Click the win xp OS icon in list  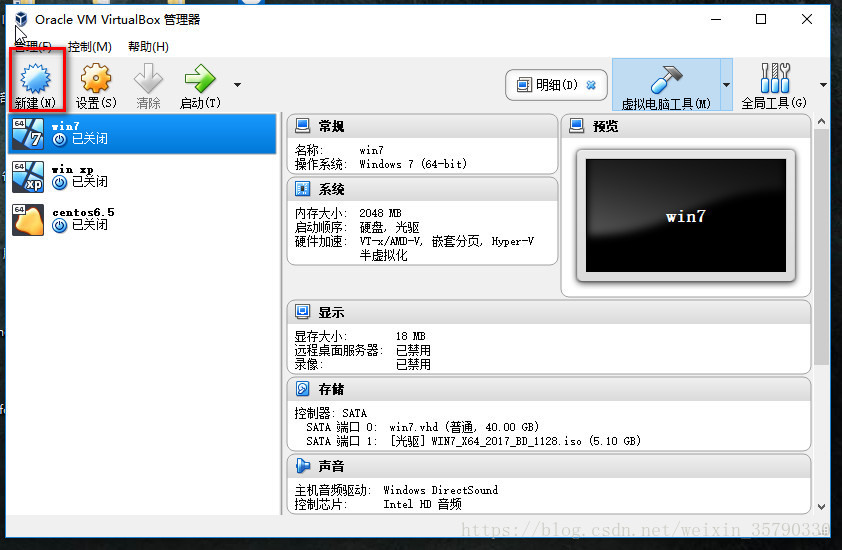pos(28,177)
